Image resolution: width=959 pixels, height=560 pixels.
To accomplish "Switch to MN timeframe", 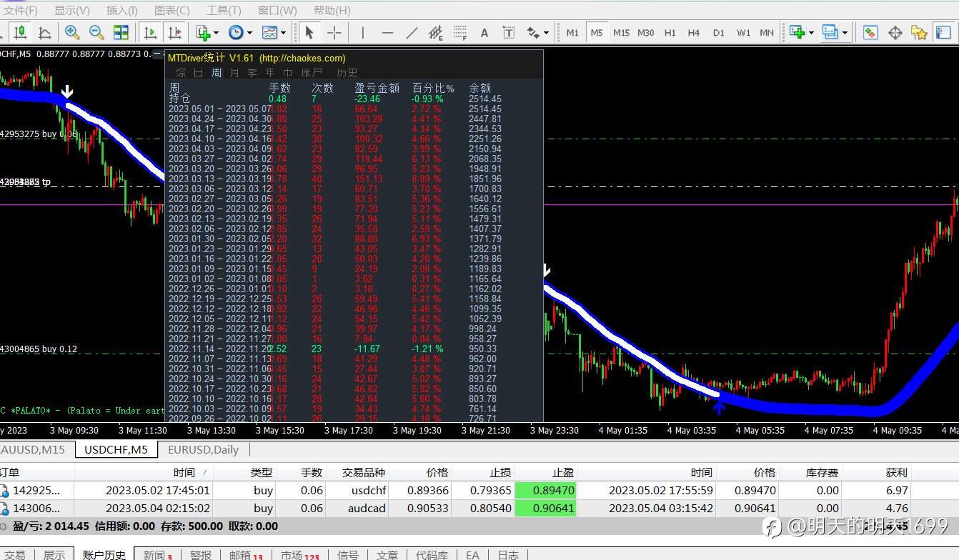I will (x=767, y=32).
